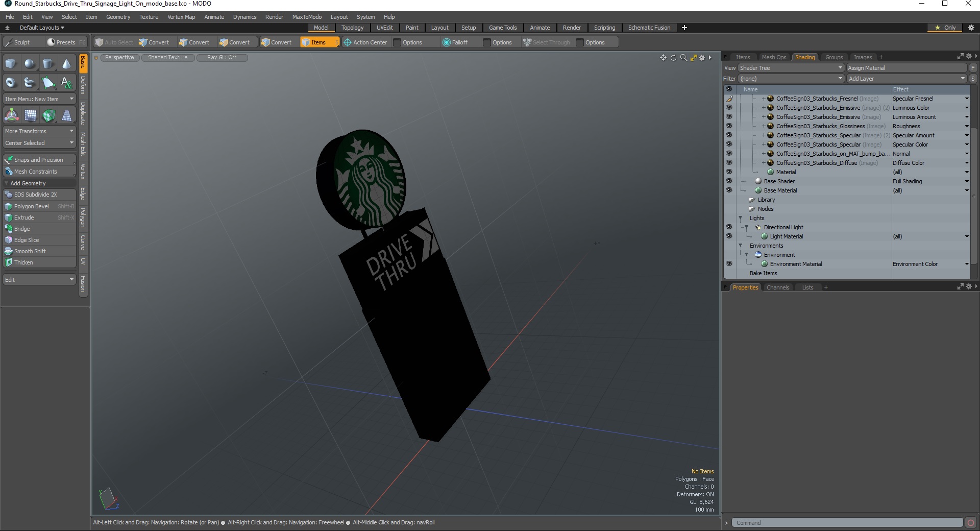The height and width of the screenshot is (531, 980).
Task: Open the Shader Tree view dropdown
Action: (x=791, y=68)
